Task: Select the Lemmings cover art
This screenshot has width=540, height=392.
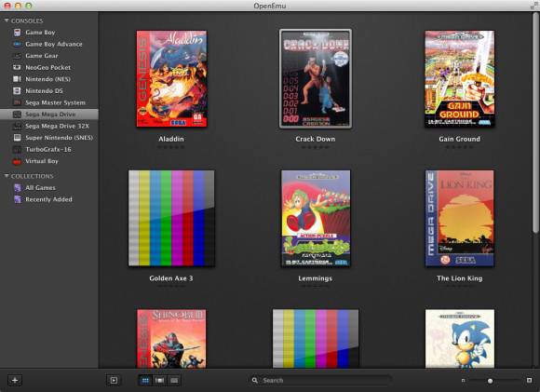Action: (x=316, y=219)
